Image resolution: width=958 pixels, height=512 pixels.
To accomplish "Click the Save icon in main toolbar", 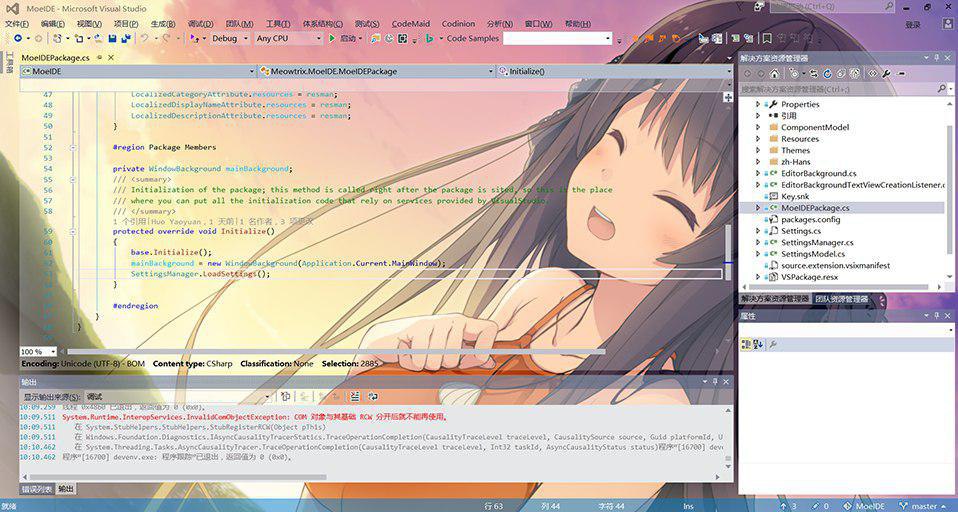I will (x=112, y=38).
